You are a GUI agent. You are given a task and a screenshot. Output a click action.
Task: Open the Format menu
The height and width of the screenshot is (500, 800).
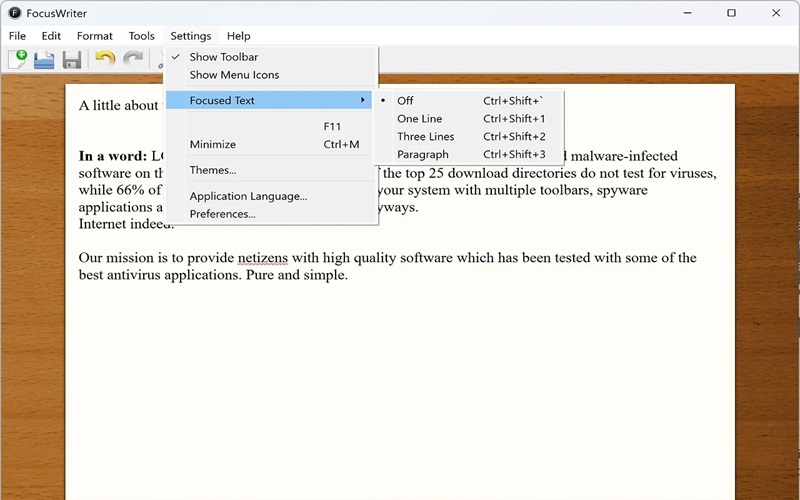(94, 36)
